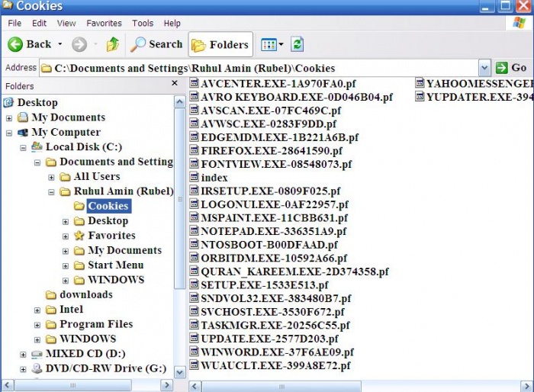Click the Favorites star icon
The height and width of the screenshot is (392, 534).
click(79, 236)
